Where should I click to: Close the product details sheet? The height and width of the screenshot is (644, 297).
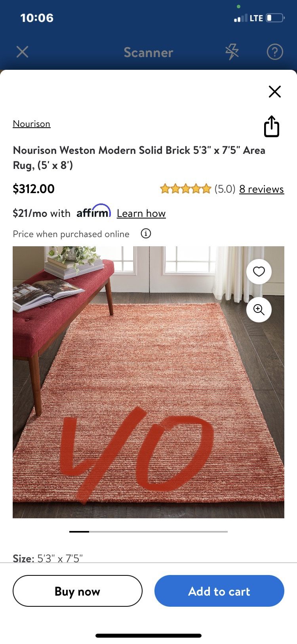pos(274,92)
